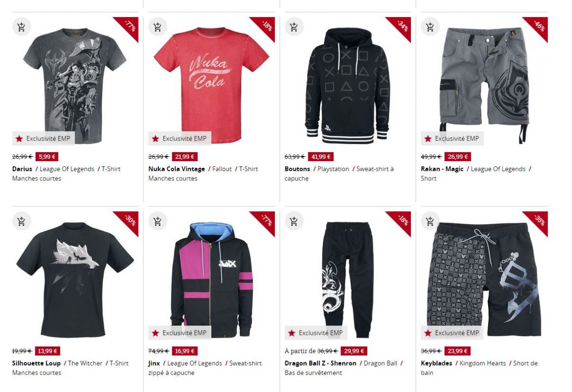Visit The Witcher brand link

pos(85,363)
